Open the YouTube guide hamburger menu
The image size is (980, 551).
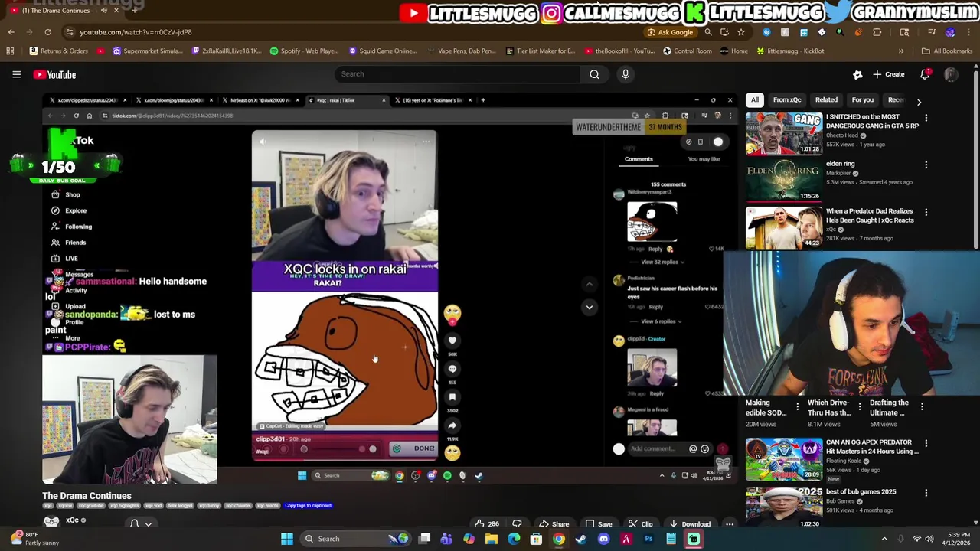16,74
